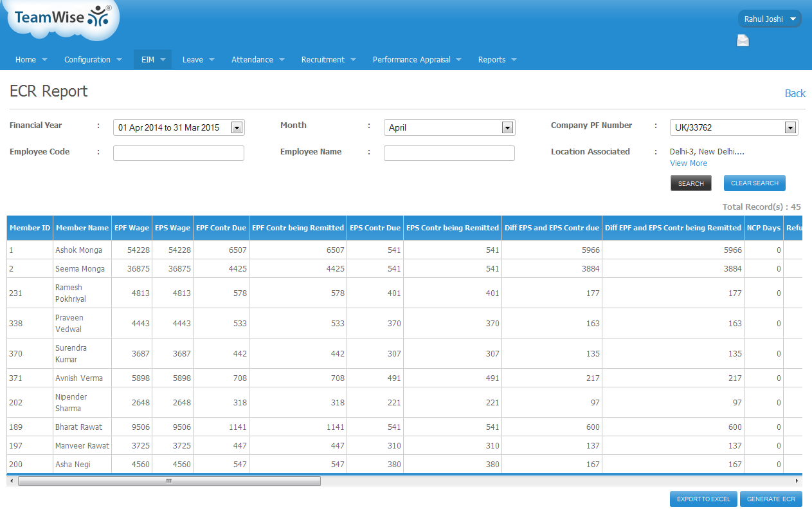This screenshot has width=812, height=509.
Task: Click the TeamWise logo
Action: (x=62, y=18)
